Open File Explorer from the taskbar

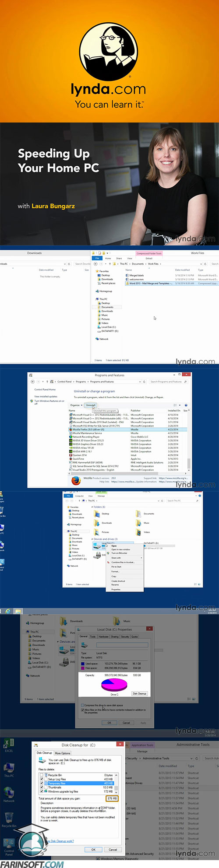click(18, 611)
